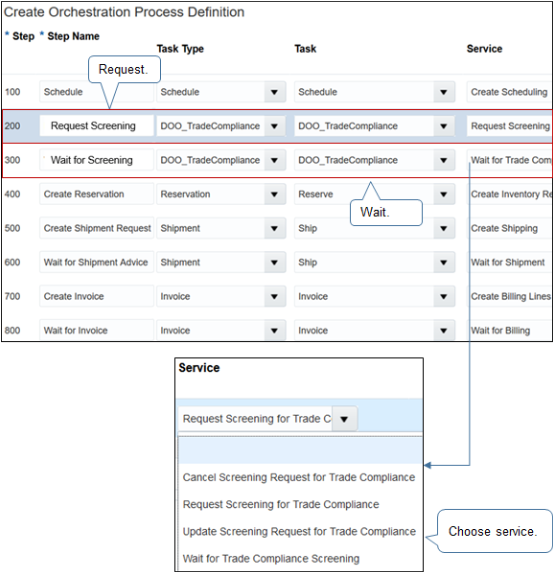The image size is (554, 573).
Task: Select step number 300
Action: coord(12,160)
